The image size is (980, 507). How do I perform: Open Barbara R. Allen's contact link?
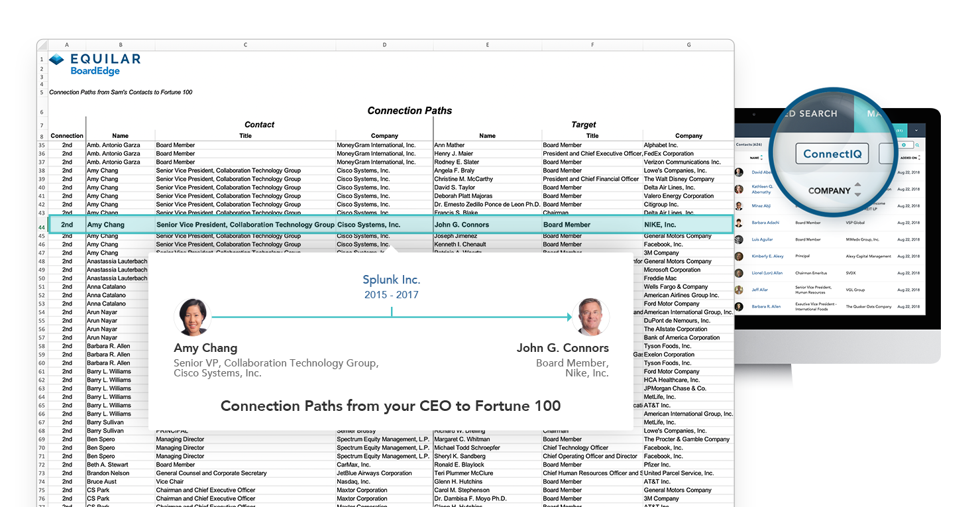765,307
